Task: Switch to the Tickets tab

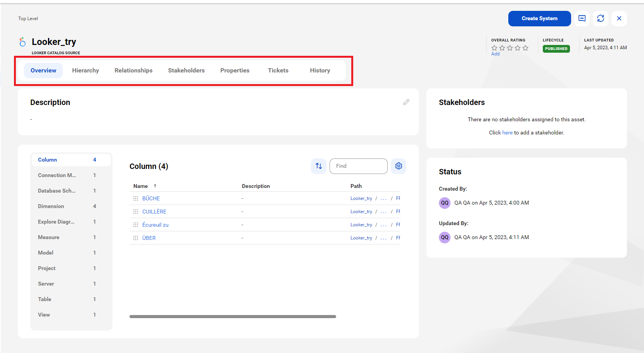Action: pos(278,71)
